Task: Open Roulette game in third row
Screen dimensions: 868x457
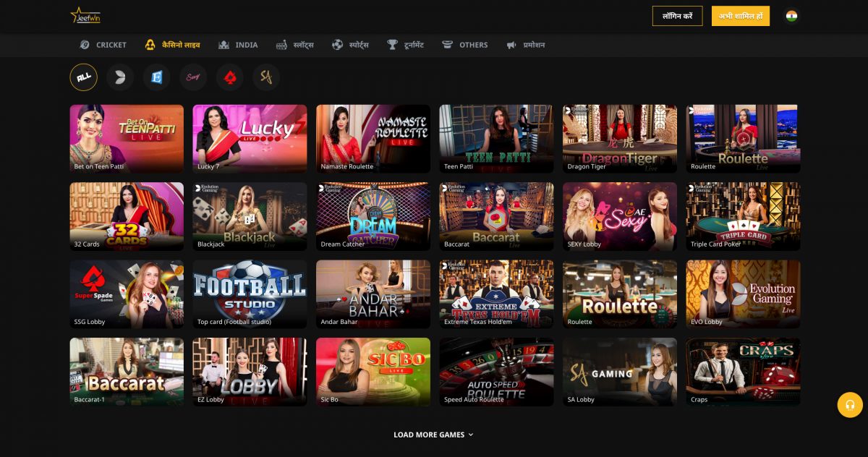Action: click(x=620, y=294)
